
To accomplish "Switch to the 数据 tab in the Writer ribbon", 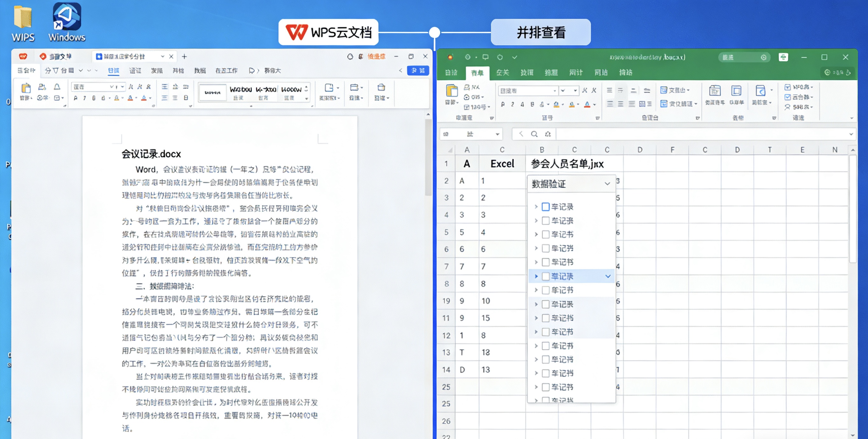I will tap(200, 71).
